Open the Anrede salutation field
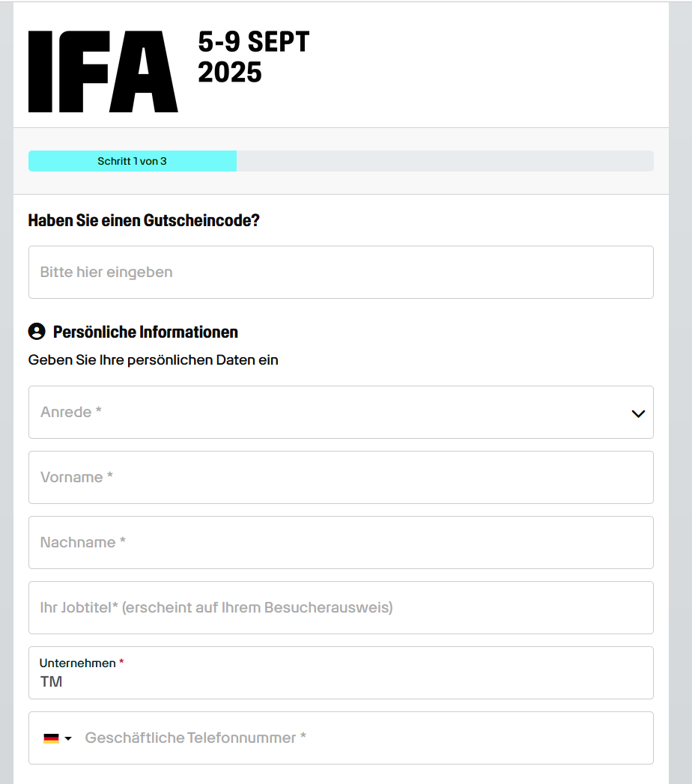 pos(330,413)
